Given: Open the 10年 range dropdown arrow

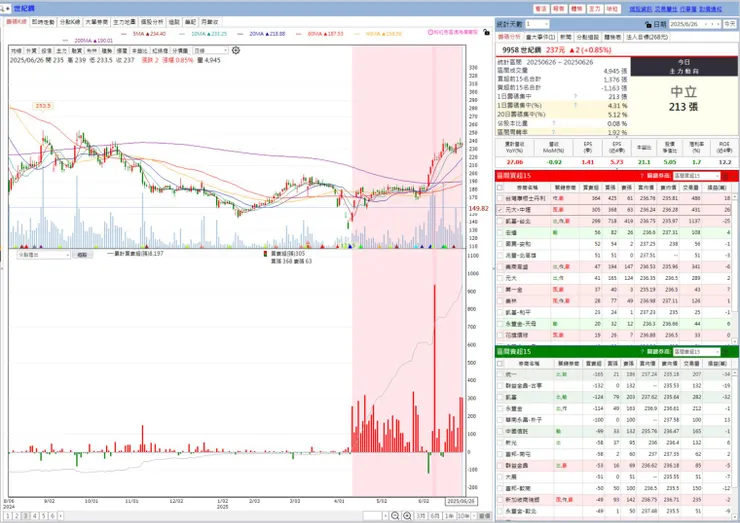Looking at the screenshot, I should pos(473,516).
